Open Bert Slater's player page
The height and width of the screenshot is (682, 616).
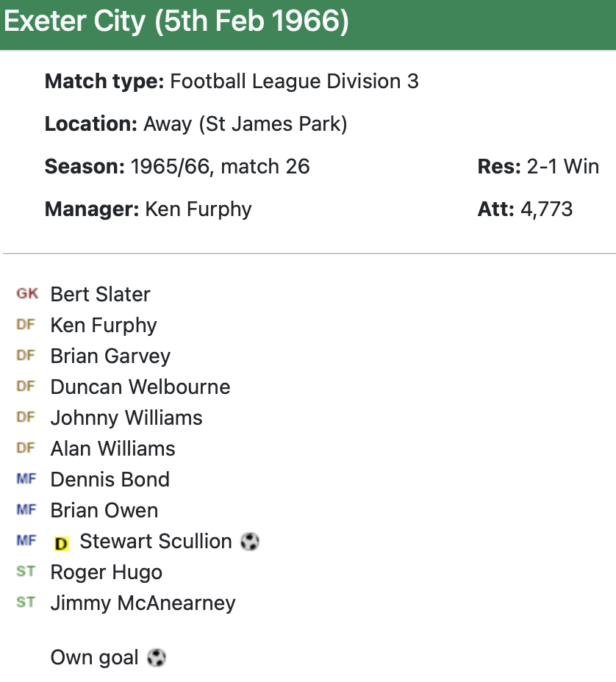pyautogui.click(x=100, y=294)
